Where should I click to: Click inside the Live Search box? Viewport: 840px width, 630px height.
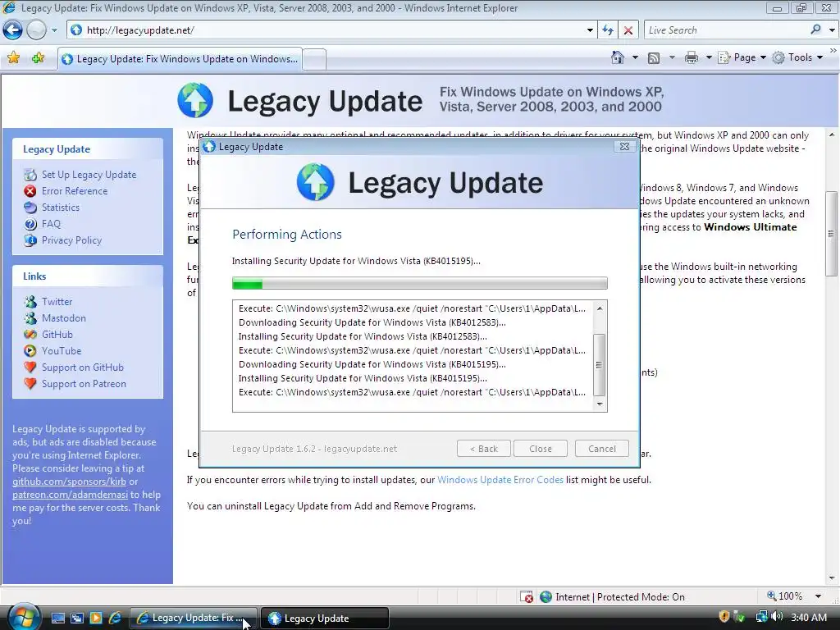(x=726, y=30)
